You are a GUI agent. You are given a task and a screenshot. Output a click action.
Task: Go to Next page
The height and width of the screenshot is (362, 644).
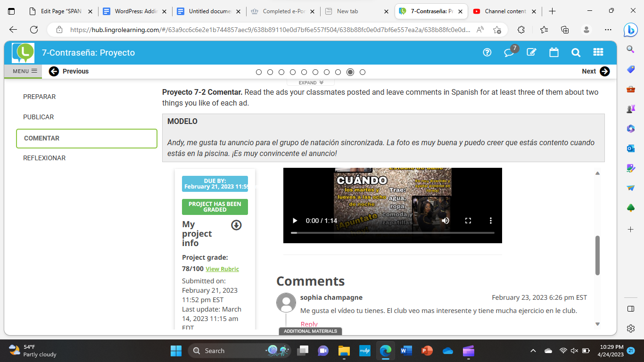595,71
